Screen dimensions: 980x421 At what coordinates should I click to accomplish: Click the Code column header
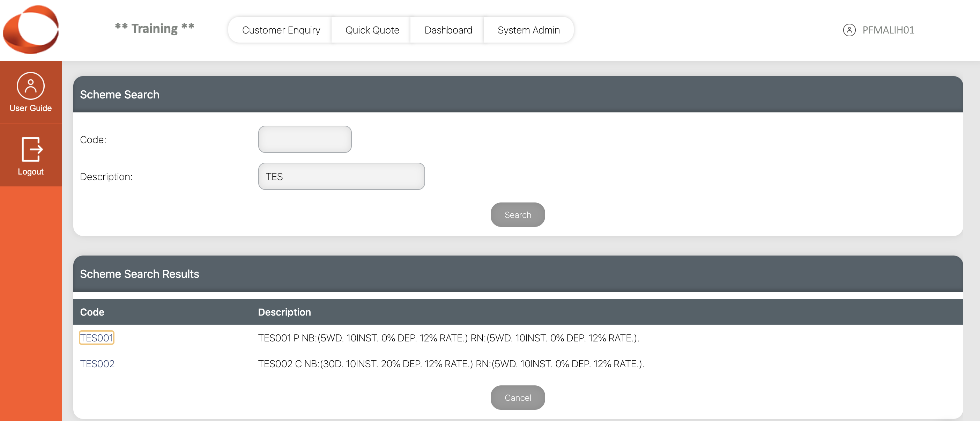coord(92,312)
